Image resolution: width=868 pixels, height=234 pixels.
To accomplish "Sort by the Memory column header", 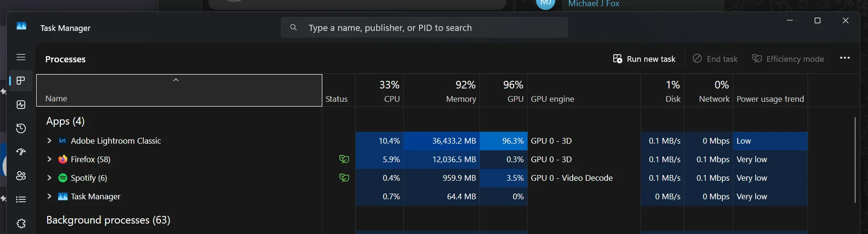I will pyautogui.click(x=441, y=90).
